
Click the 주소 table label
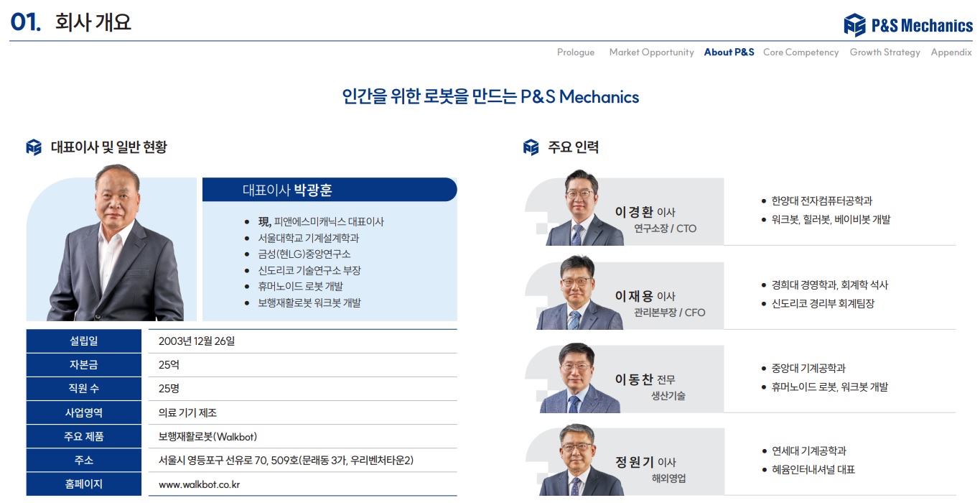tap(83, 460)
